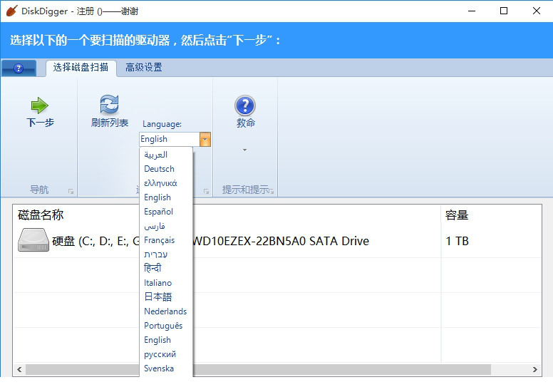Choose Nederlands from the language list
This screenshot has width=553, height=392.
pyautogui.click(x=166, y=311)
